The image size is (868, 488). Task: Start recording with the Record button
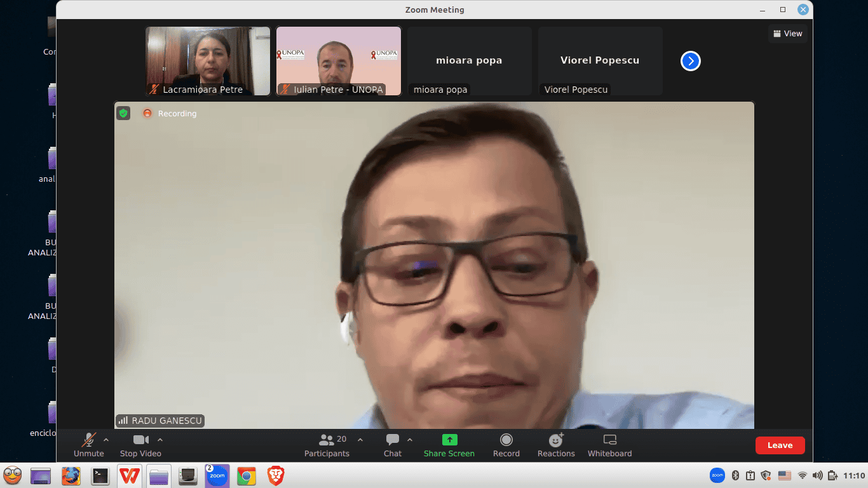(x=506, y=445)
